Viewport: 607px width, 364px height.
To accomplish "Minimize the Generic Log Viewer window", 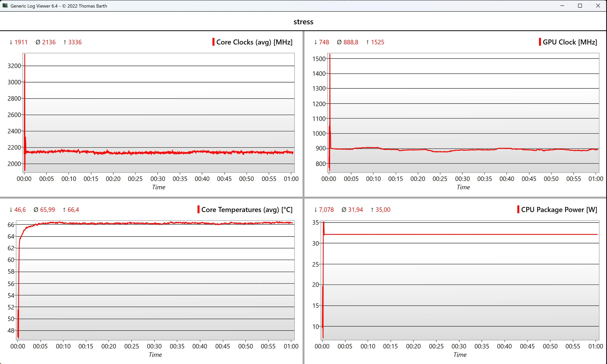I will (x=562, y=6).
